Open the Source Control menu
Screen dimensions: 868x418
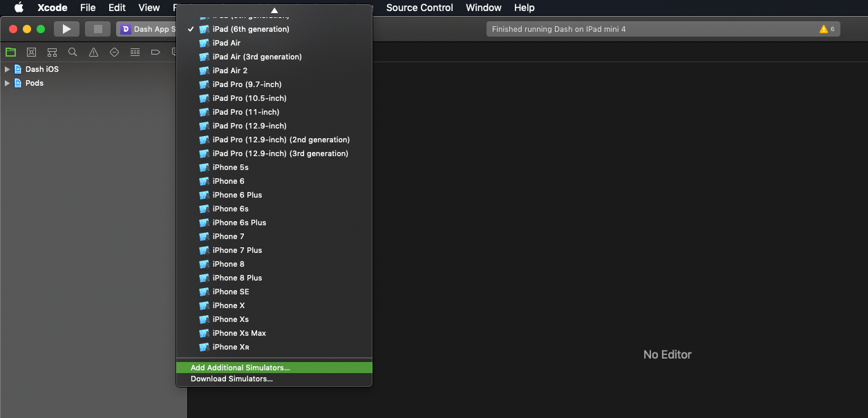click(x=419, y=8)
